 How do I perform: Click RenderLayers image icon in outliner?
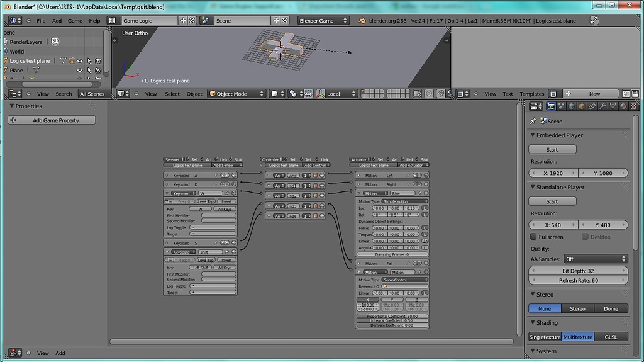pyautogui.click(x=55, y=42)
